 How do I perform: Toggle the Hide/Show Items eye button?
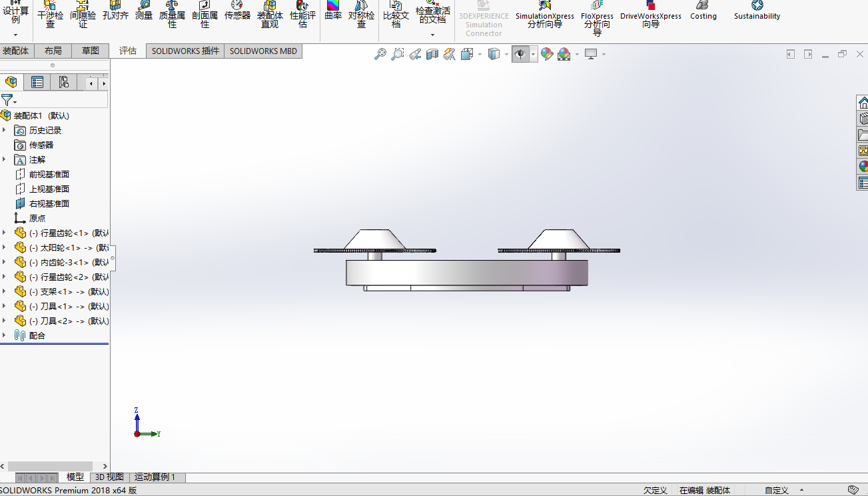pyautogui.click(x=521, y=54)
